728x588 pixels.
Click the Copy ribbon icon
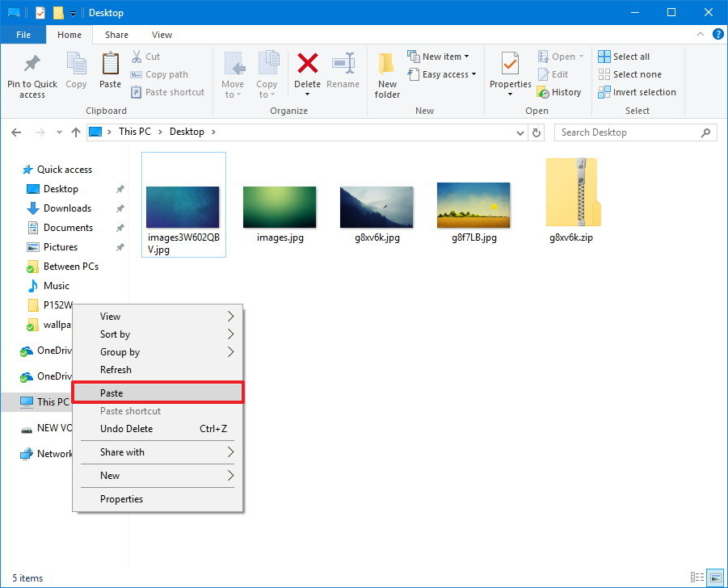76,64
